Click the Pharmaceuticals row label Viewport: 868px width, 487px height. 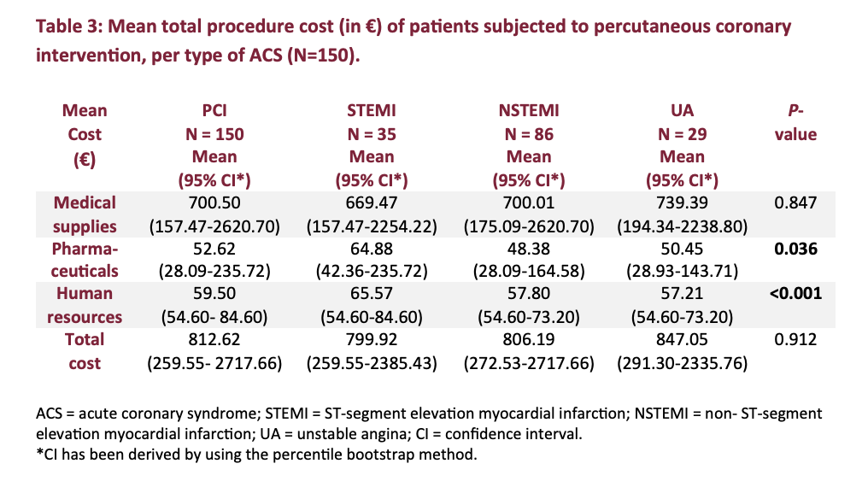(x=85, y=260)
